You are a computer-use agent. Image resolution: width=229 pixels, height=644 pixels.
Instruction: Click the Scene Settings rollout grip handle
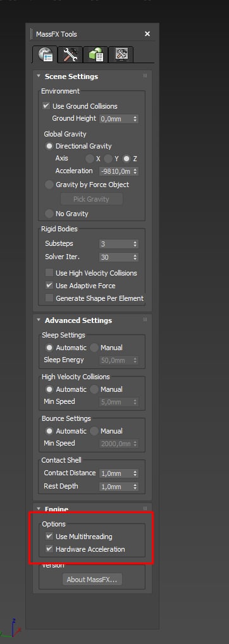tap(145, 76)
